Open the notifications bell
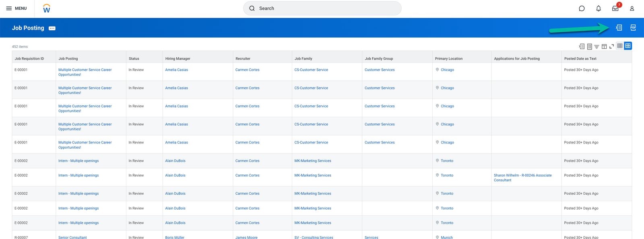This screenshot has height=239, width=644. point(599,8)
